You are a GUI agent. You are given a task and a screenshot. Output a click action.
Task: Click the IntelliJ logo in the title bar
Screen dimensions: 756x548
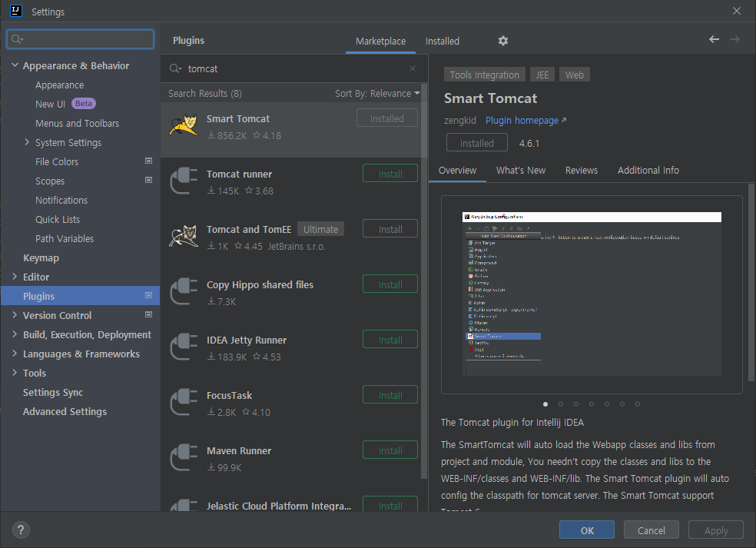point(16,11)
